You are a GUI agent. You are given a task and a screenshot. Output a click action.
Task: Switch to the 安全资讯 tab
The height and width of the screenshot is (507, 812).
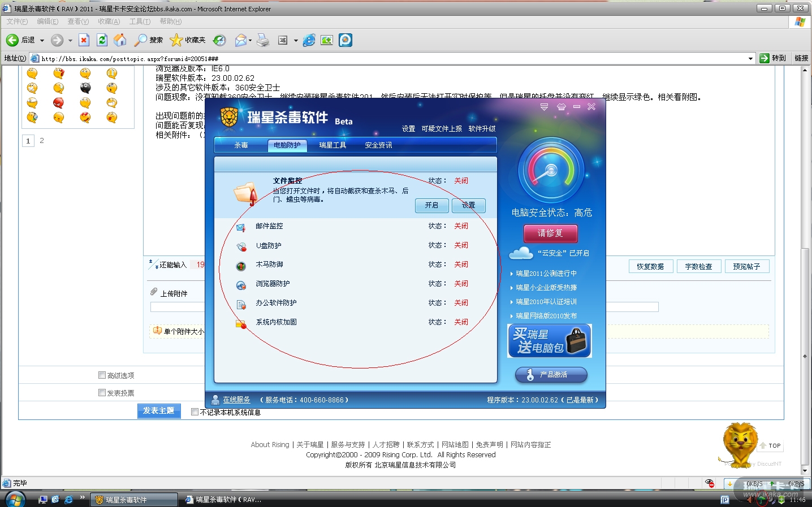[x=378, y=145]
